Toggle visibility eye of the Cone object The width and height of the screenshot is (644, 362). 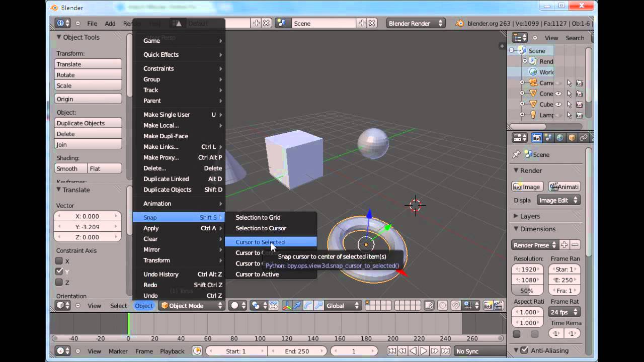[558, 94]
